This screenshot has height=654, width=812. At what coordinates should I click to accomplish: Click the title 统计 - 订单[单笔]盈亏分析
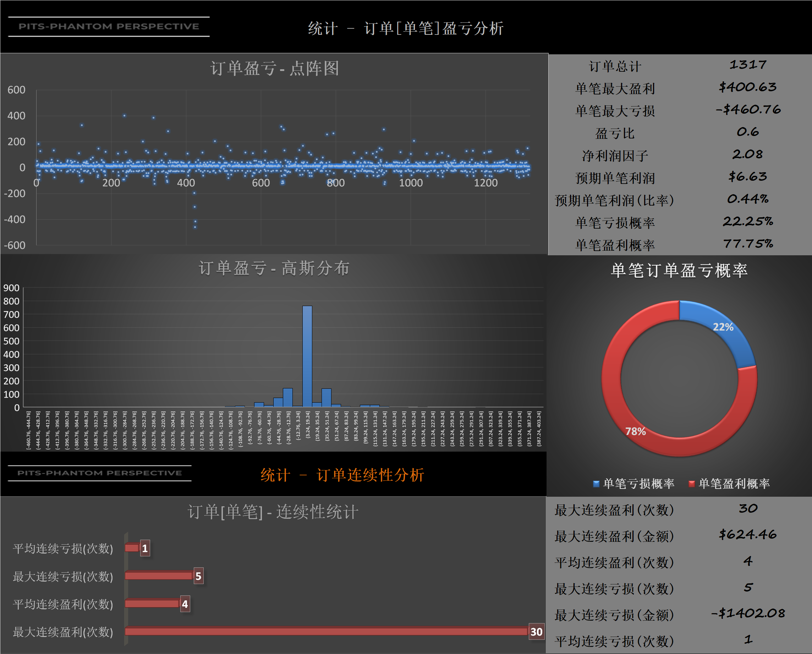(406, 28)
